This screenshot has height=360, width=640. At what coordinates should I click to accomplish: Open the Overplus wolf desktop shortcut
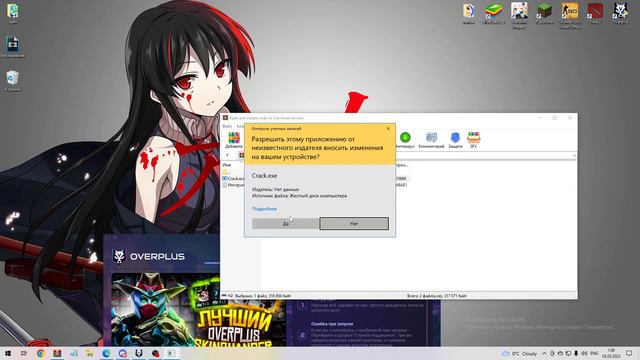point(620,13)
